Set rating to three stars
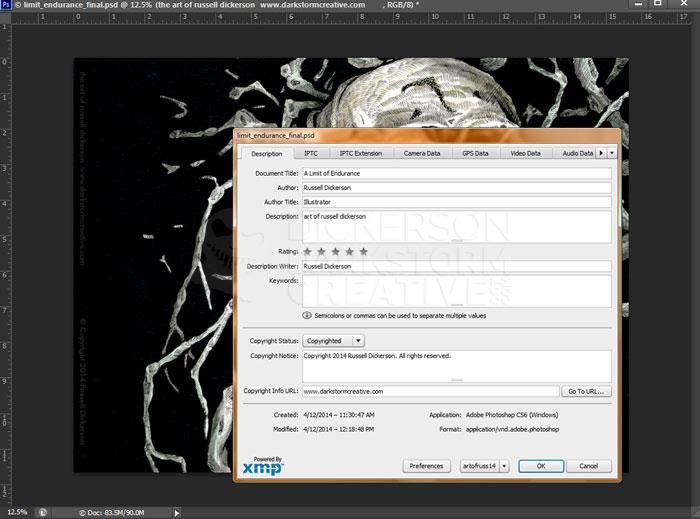 click(335, 252)
